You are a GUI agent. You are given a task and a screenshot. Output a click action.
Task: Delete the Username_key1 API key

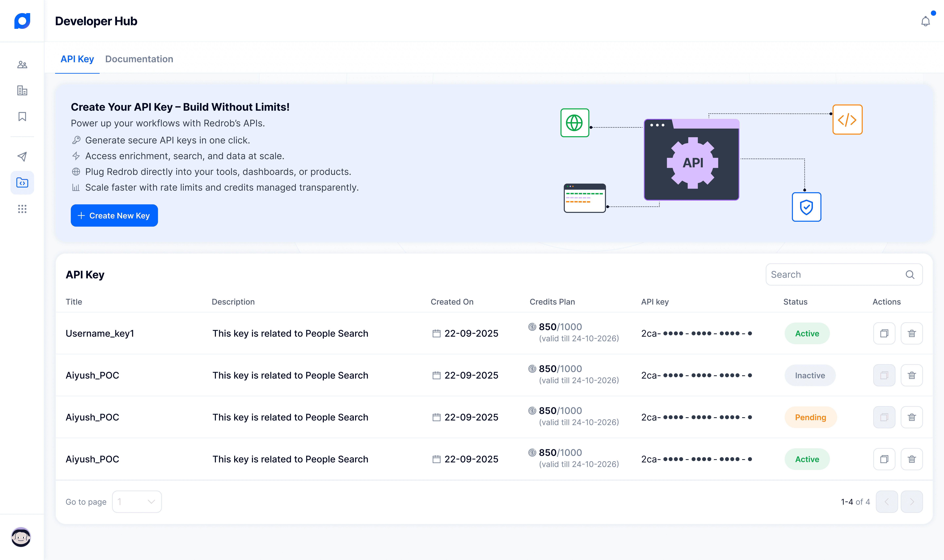(x=912, y=333)
